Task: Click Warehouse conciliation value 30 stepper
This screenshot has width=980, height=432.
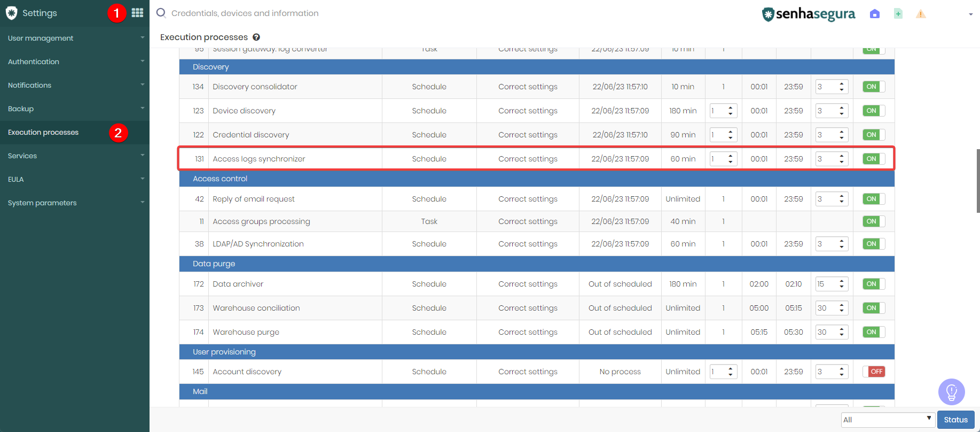Action: (832, 308)
